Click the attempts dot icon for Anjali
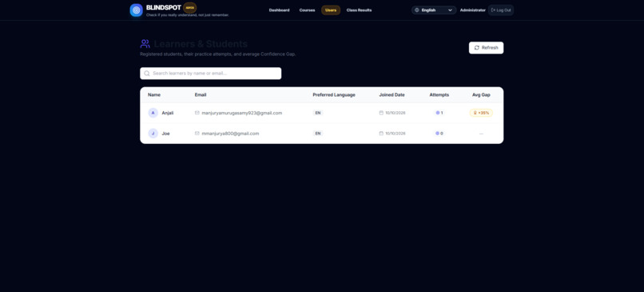The width and height of the screenshot is (644, 292). 437,113
